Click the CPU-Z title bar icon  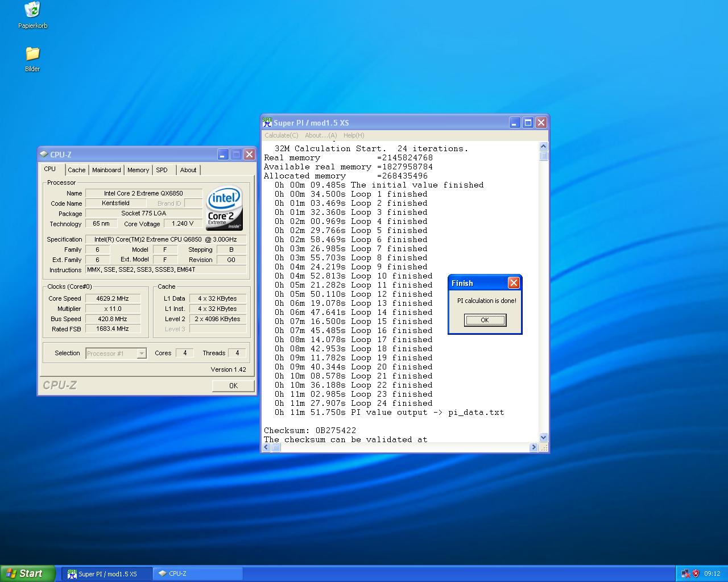tap(44, 154)
